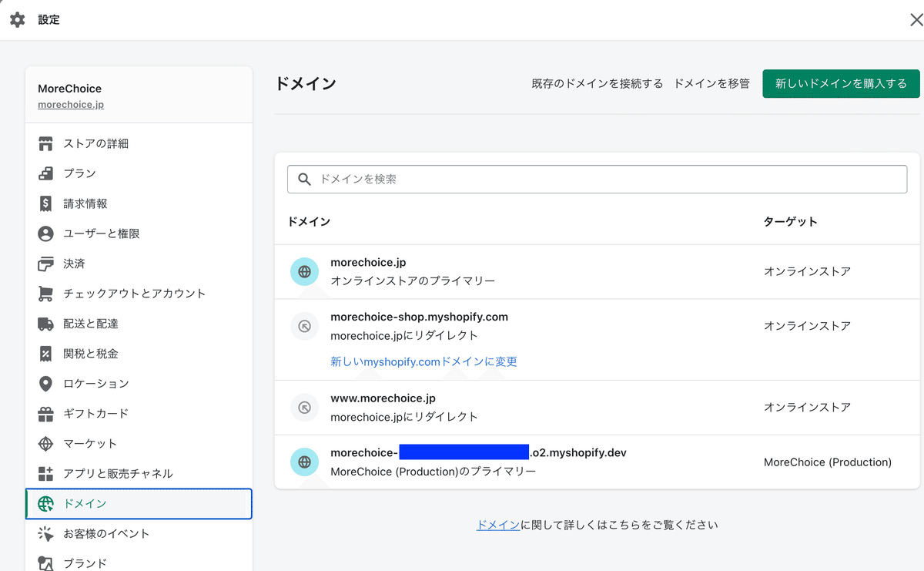Click オンラインストア target for www.morechoice.jp
Viewport: 924px width, 571px height.
(807, 407)
